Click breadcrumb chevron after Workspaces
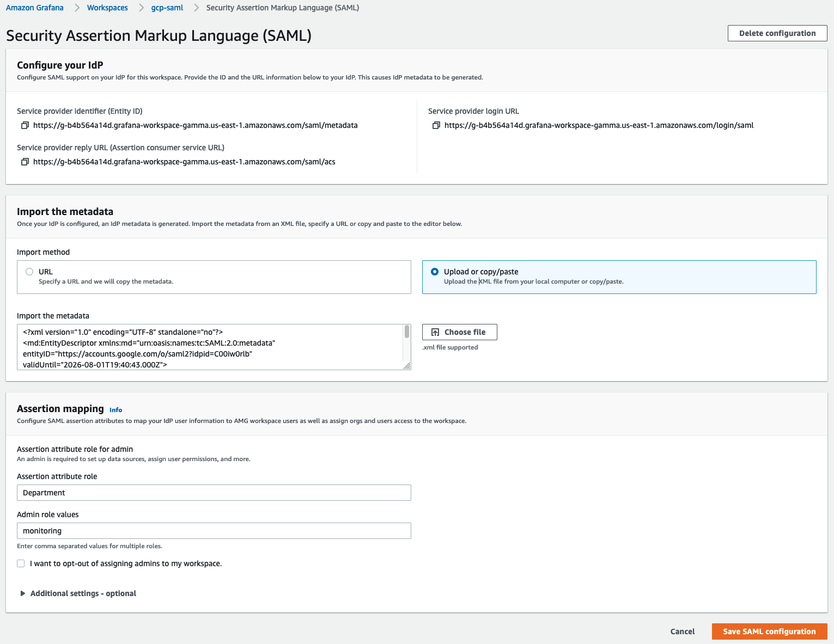The image size is (834, 644). [140, 8]
